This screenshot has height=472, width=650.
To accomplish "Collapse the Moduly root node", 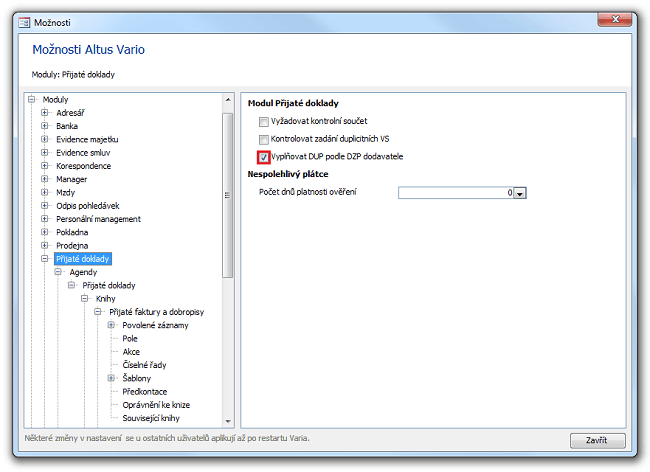I will (x=31, y=99).
